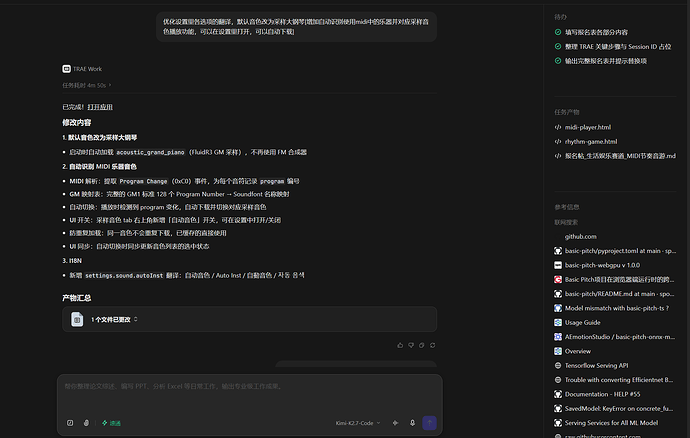690x438 pixels.
Task: Click the purple send arrow button
Action: [x=429, y=423]
